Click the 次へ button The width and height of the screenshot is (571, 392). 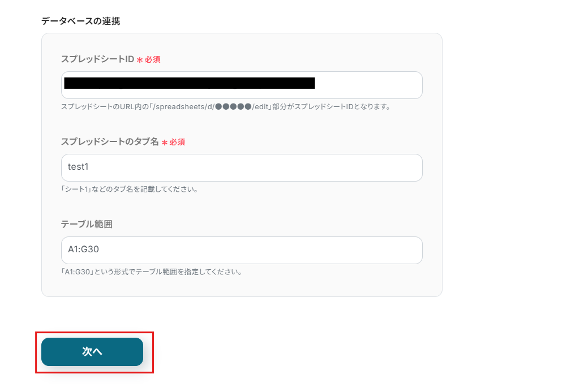coord(92,352)
